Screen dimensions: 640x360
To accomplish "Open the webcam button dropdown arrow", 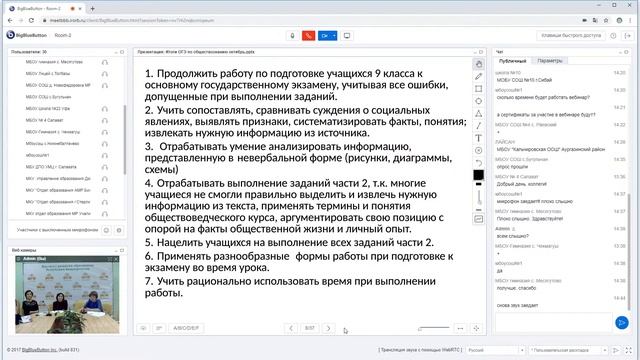I will [x=334, y=36].
